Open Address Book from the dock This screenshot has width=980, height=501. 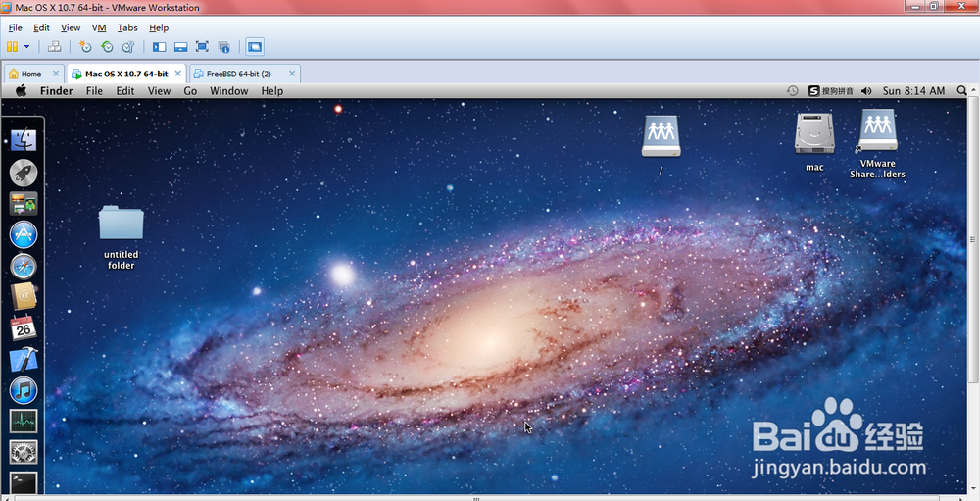click(24, 297)
